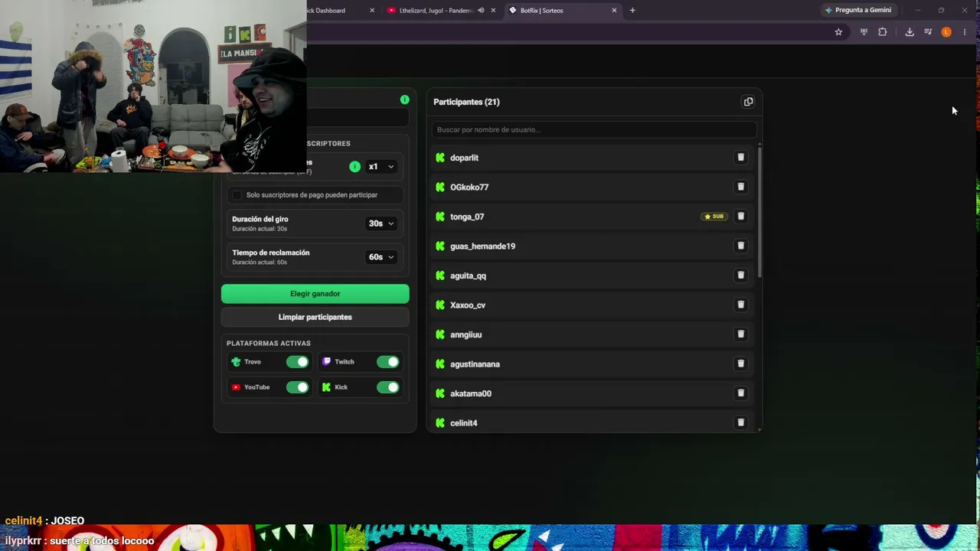Click the username anngiiuu

[465, 334]
